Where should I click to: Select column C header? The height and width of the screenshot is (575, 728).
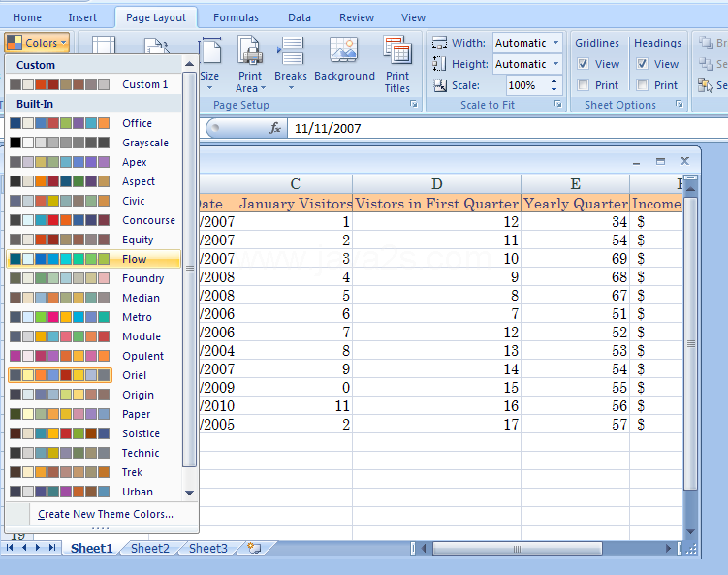tap(295, 184)
